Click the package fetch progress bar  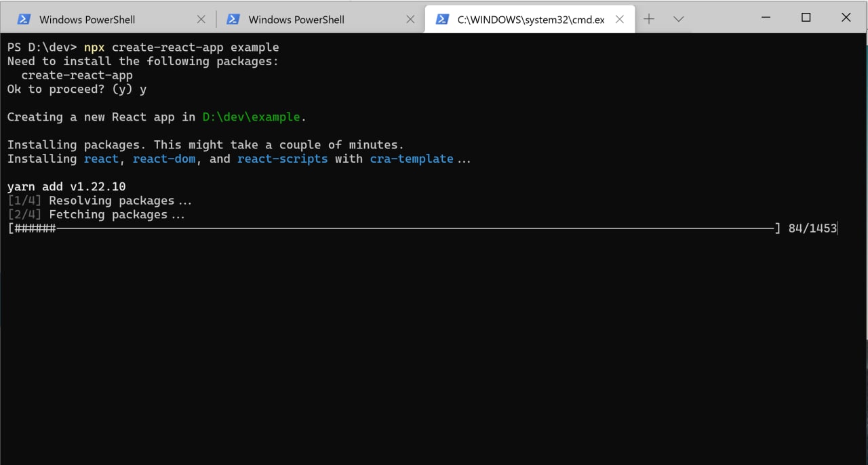[393, 229]
